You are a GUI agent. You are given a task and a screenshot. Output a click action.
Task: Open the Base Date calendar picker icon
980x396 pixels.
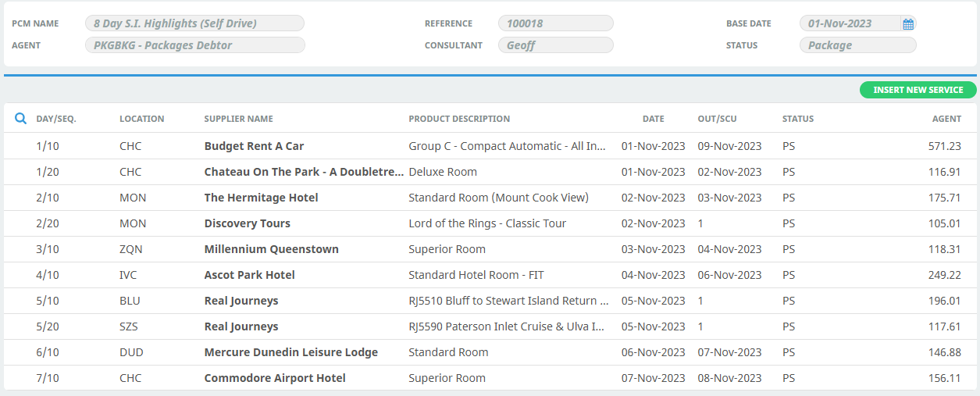pyautogui.click(x=908, y=24)
